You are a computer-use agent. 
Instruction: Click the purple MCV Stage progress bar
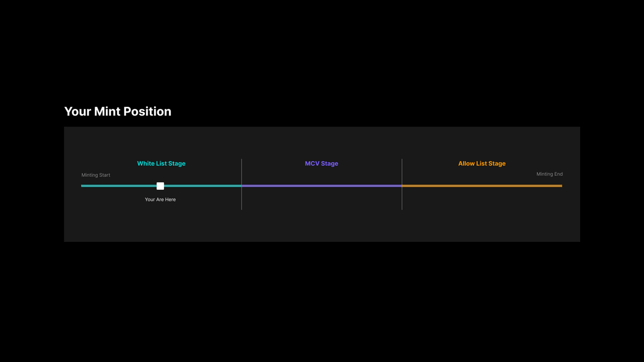321,186
